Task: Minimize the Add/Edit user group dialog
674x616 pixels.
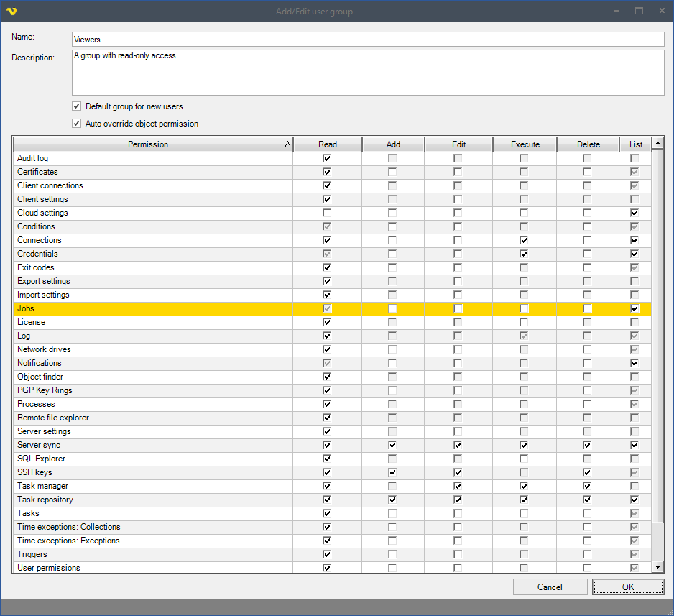Action: point(617,12)
